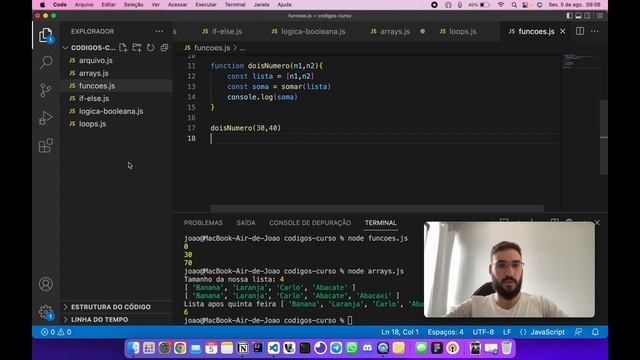Viewport: 640px width, 360px height.
Task: Open the Extensions view
Action: [x=46, y=145]
